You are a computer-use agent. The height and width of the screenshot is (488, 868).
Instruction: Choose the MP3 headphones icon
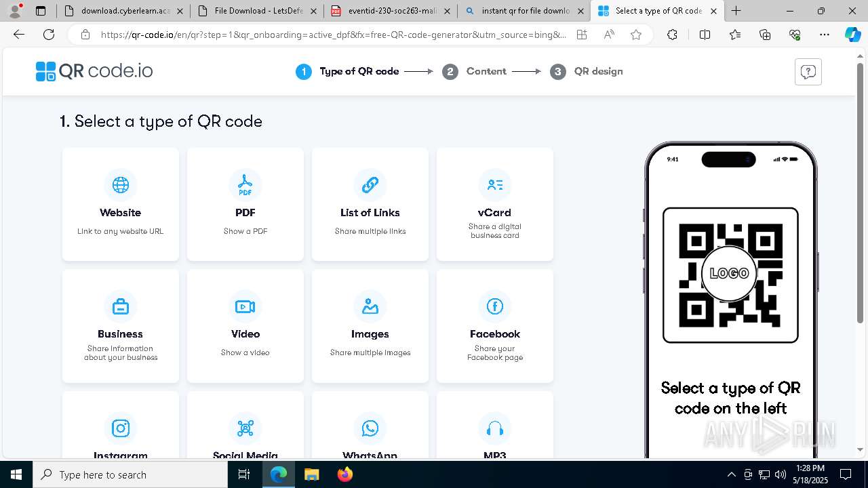tap(495, 428)
